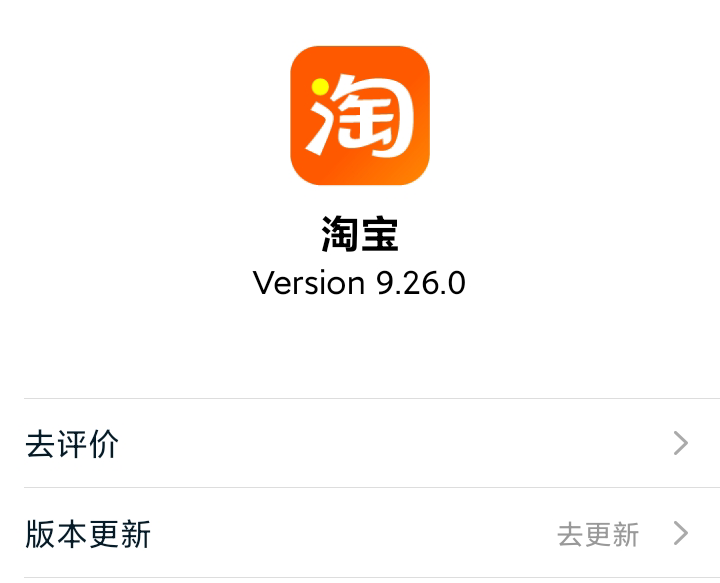The height and width of the screenshot is (583, 720).
Task: Click the word Version under the app name
Action: pyautogui.click(x=309, y=283)
